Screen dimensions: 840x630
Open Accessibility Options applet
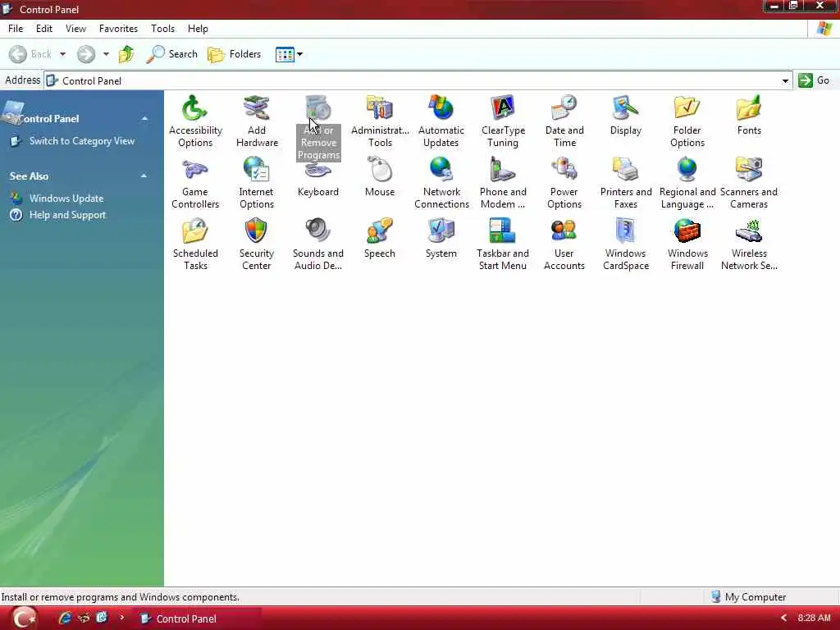pyautogui.click(x=195, y=121)
